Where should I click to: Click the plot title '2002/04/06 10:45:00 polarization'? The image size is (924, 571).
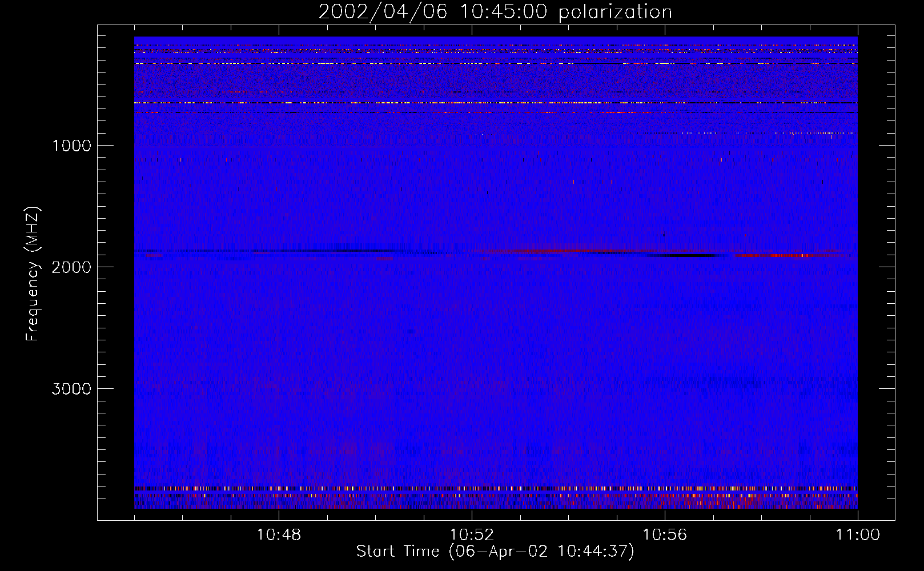point(495,12)
